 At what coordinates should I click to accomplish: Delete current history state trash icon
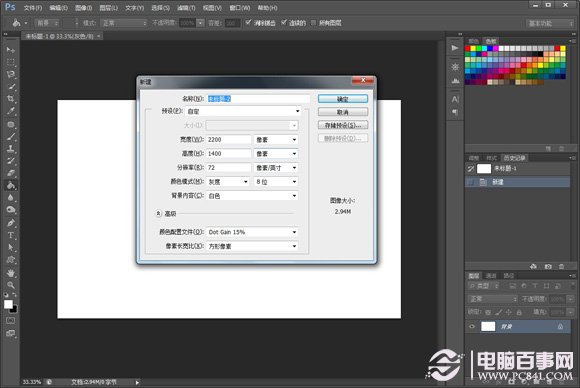562,266
